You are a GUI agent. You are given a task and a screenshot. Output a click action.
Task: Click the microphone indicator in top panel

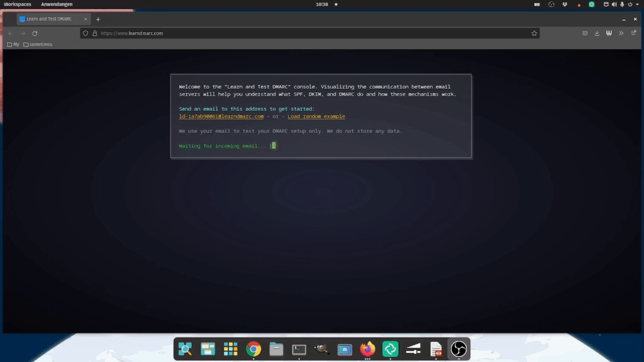tap(622, 4)
